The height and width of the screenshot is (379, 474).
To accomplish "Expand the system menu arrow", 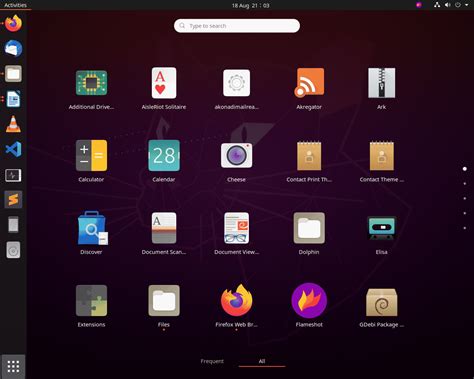I will pos(466,5).
